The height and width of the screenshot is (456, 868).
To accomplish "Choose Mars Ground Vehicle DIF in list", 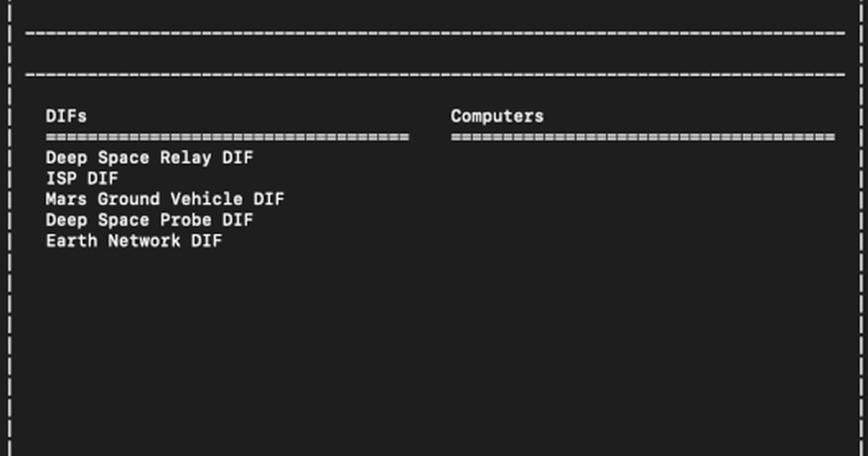I will tap(165, 199).
